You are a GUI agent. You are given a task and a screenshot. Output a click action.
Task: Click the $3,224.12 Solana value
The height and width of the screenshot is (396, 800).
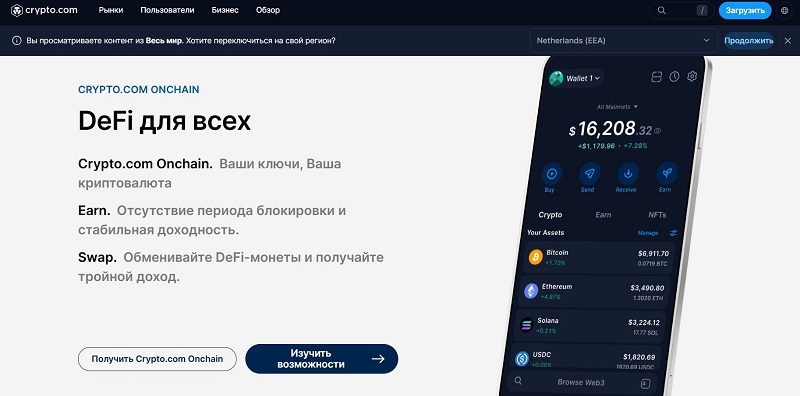click(643, 323)
